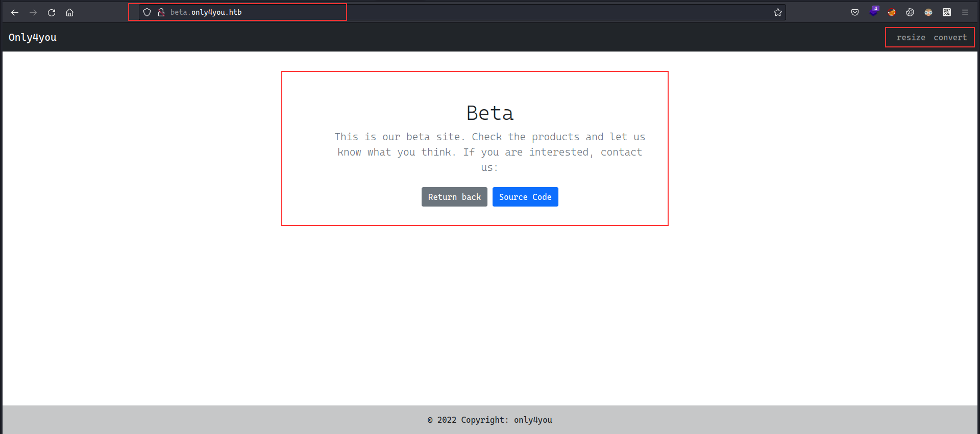Focus the address bar URL field
Viewport: 980px width, 434px height.
[x=459, y=12]
